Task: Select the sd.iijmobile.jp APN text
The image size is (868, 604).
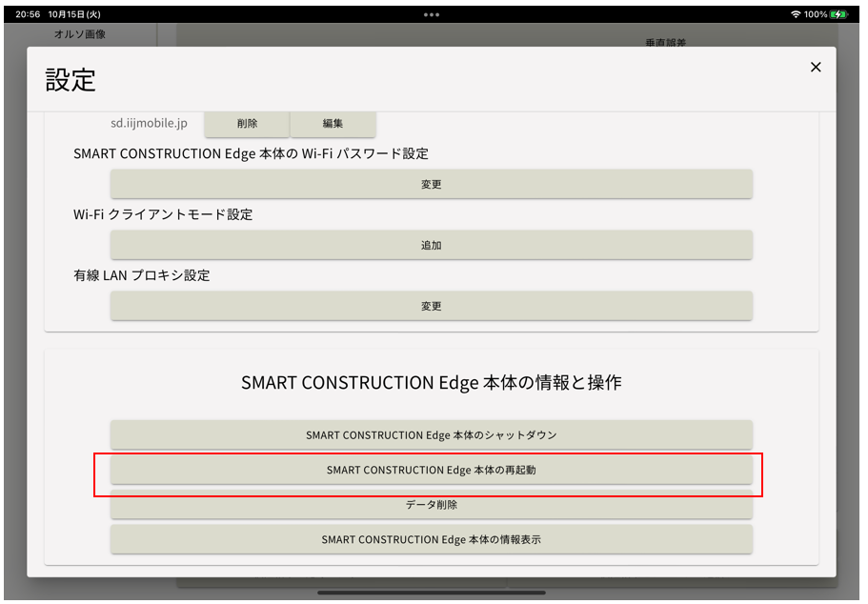Action: pyautogui.click(x=149, y=123)
